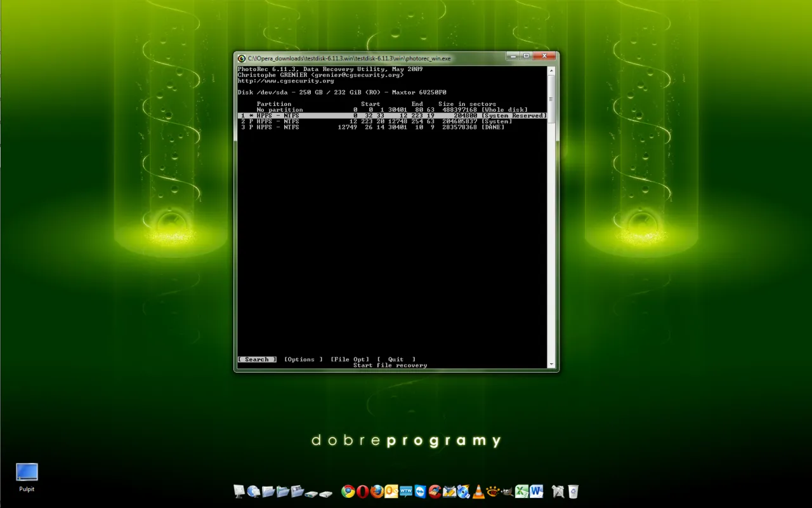Launch CCleaner from the dock

[x=435, y=491]
